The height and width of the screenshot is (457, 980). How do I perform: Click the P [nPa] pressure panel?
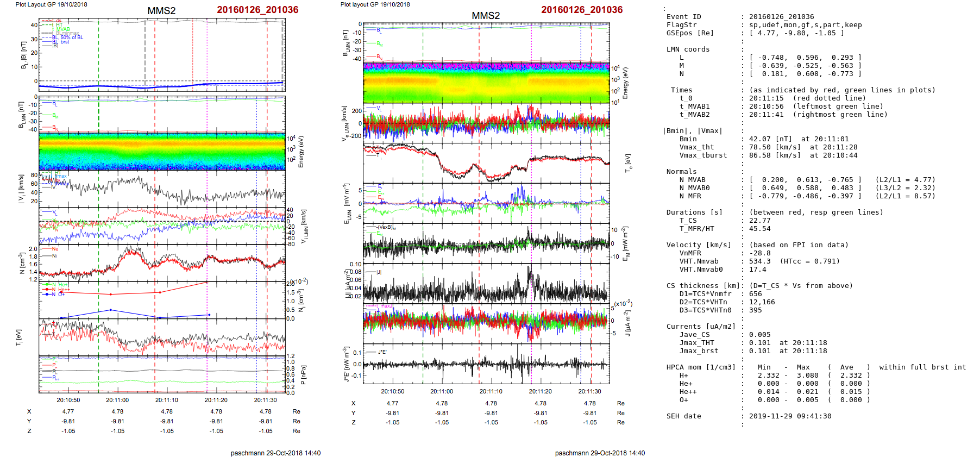162,374
